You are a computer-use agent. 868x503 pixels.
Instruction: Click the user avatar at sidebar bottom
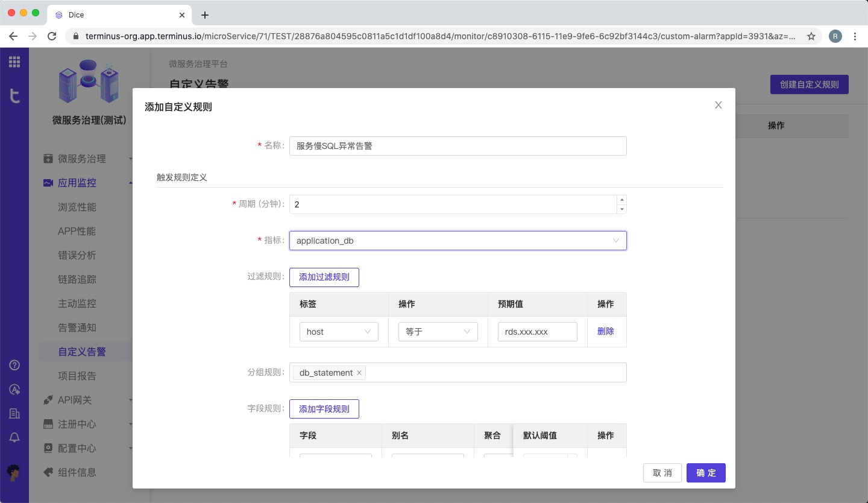(14, 472)
